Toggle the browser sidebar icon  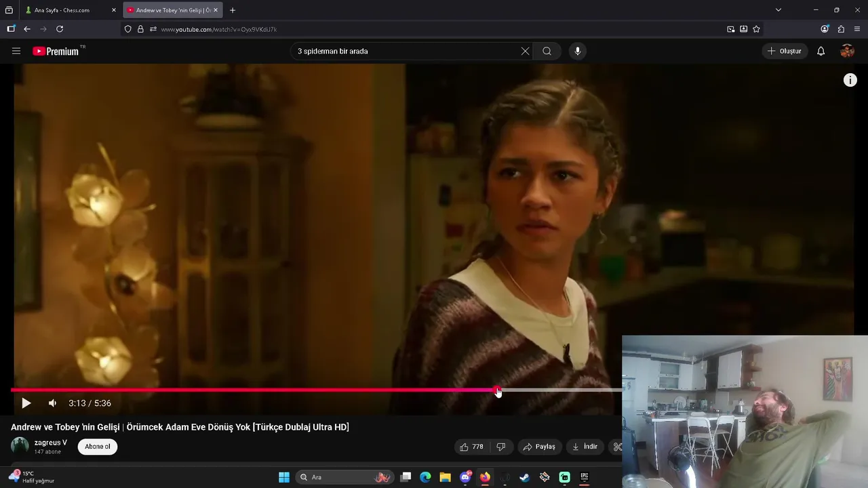coord(11,29)
